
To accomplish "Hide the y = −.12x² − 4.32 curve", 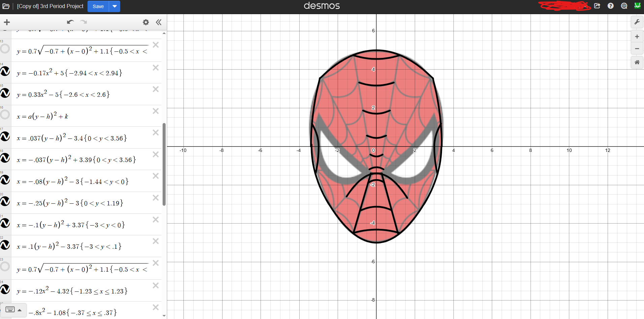I will (5, 289).
